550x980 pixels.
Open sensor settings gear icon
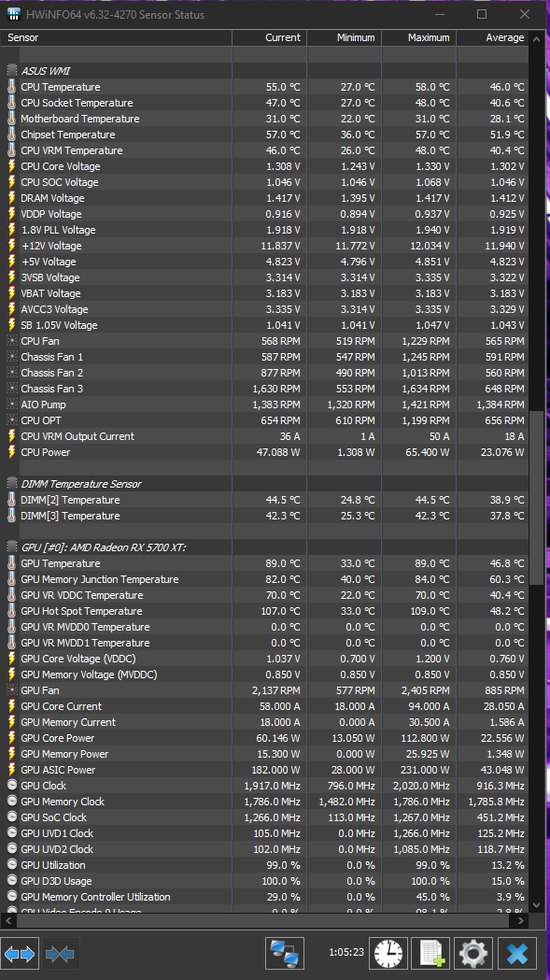pyautogui.click(x=473, y=954)
